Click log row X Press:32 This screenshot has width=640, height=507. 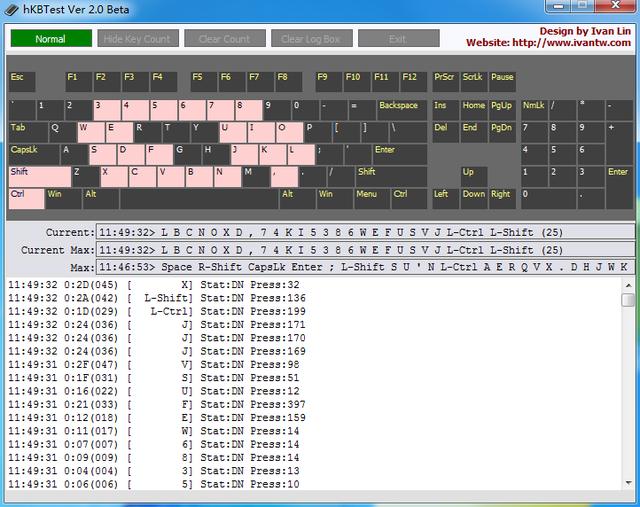(154, 285)
